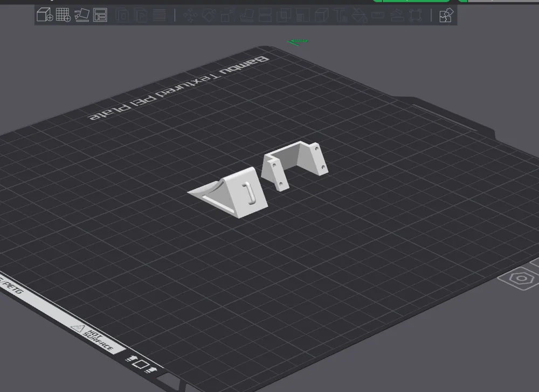Select the Seam painting cube tool
Screen dimensions: 539x392
[321, 15]
